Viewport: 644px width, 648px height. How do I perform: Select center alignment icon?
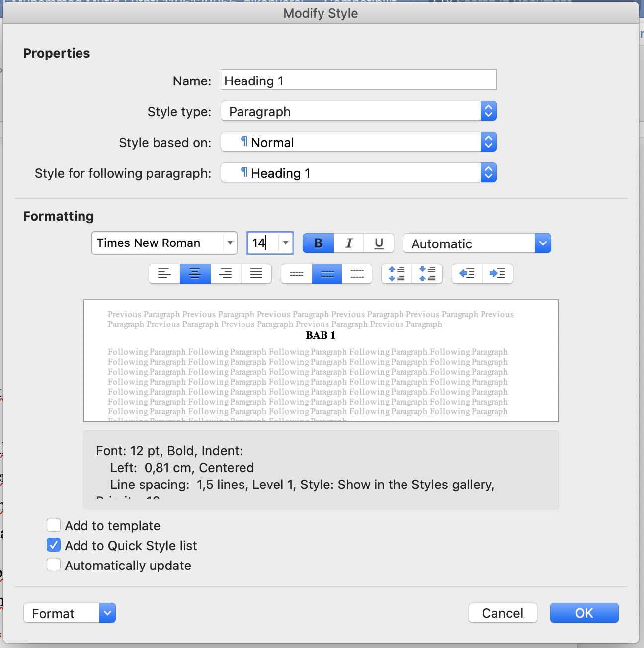pos(195,274)
